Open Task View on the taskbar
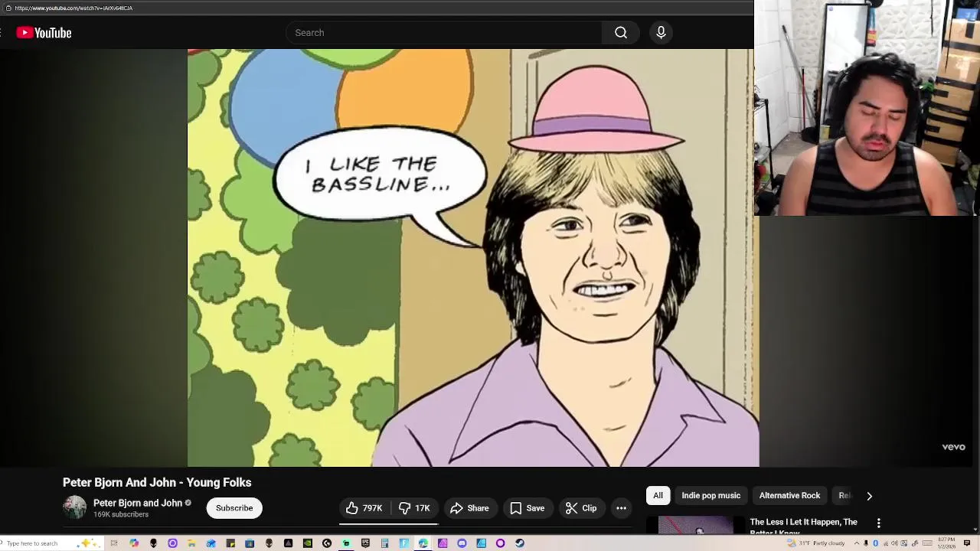This screenshot has width=980, height=551. (114, 543)
